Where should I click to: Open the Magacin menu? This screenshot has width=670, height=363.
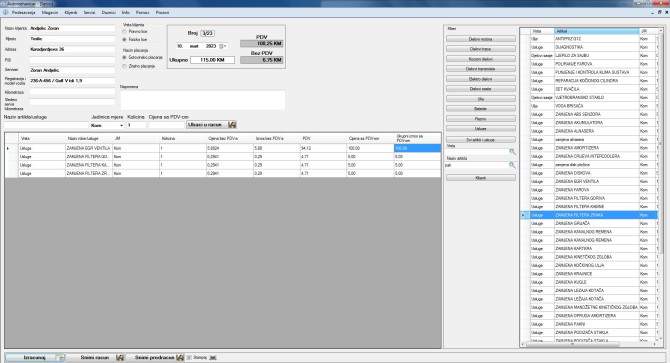tap(50, 12)
